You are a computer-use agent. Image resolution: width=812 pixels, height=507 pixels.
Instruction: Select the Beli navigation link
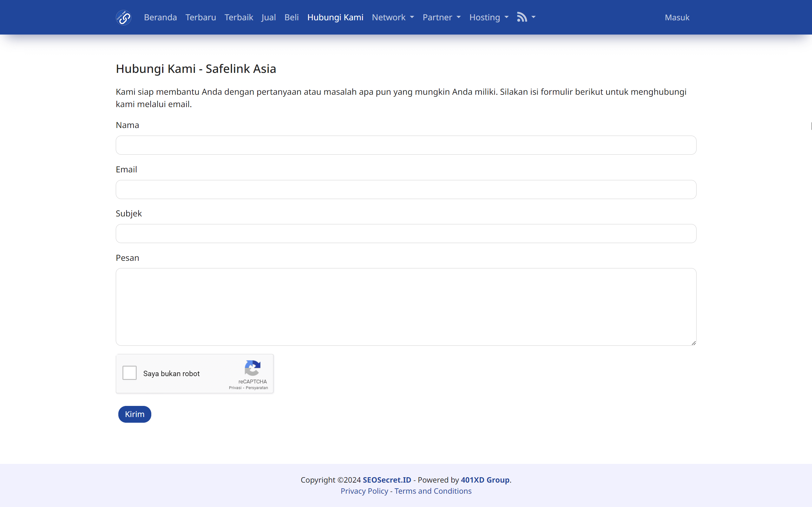(x=291, y=17)
